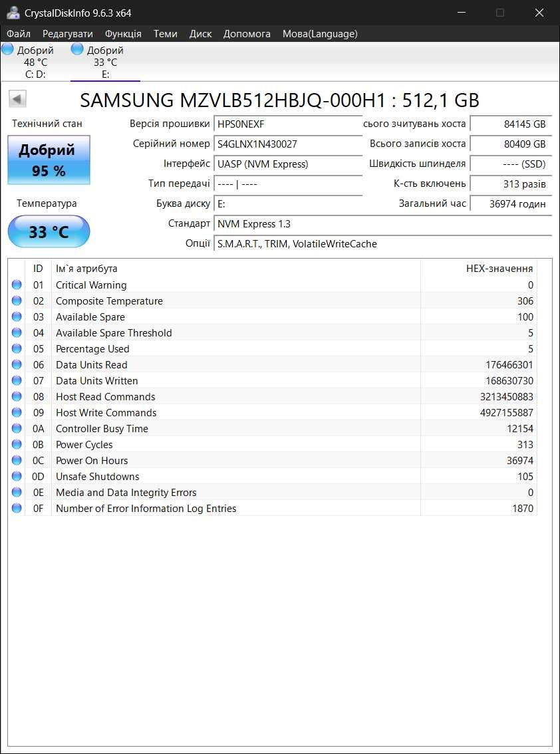Open the Файл menu

tap(19, 34)
